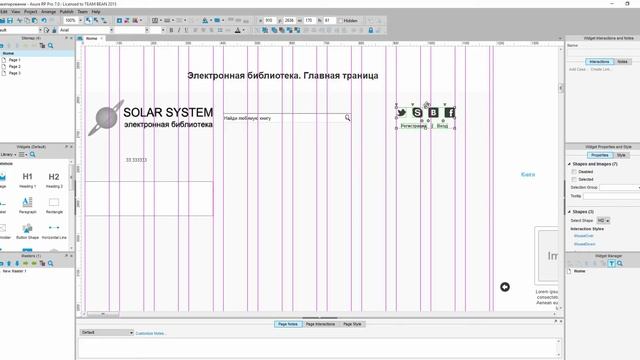The height and width of the screenshot is (360, 640).
Task: Switch to the Page Interactions tab
Action: coord(320,324)
